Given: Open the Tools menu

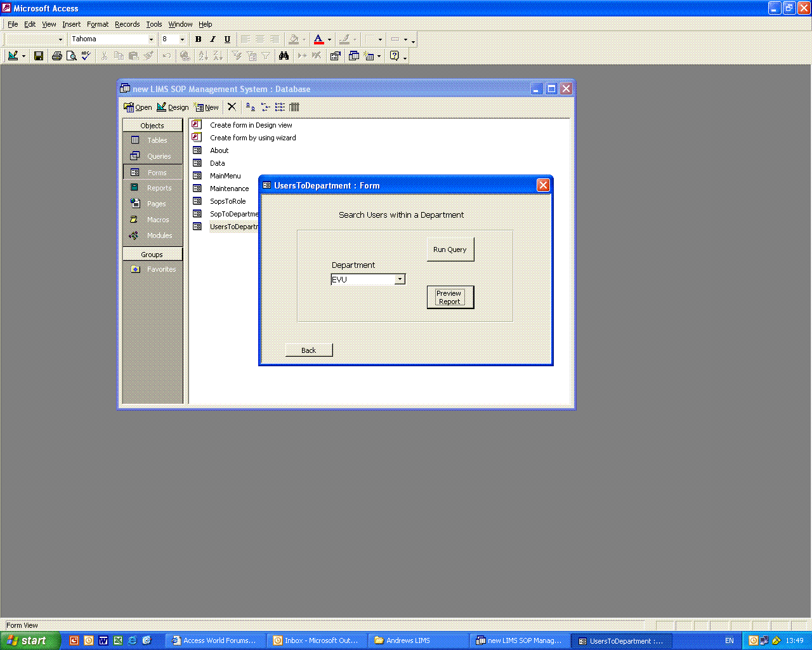Looking at the screenshot, I should point(154,24).
